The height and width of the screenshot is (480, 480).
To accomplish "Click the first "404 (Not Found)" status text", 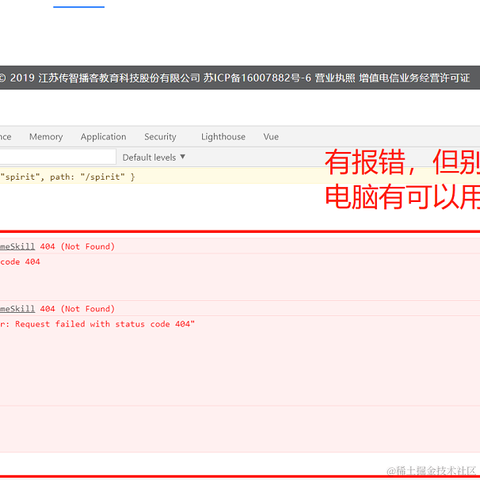I will pos(77,247).
